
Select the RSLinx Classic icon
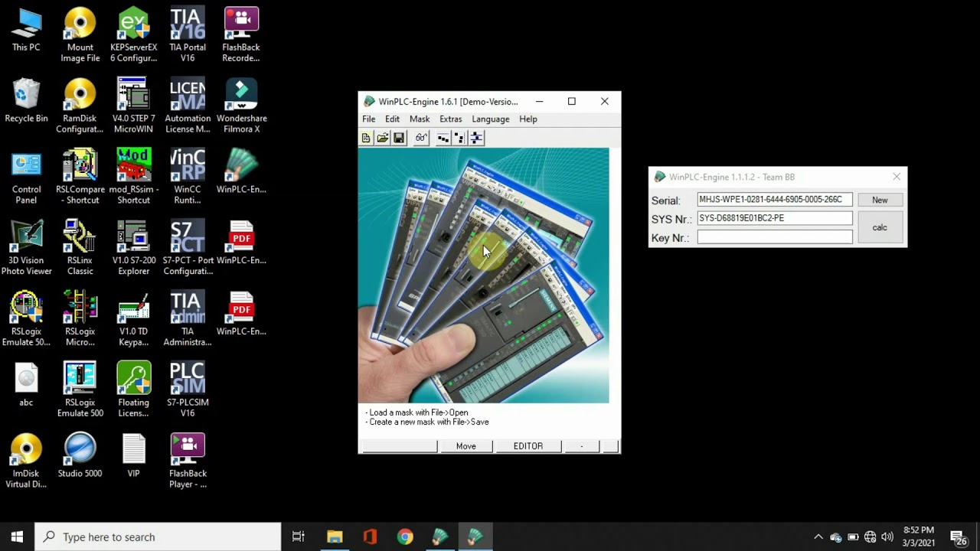coord(80,249)
